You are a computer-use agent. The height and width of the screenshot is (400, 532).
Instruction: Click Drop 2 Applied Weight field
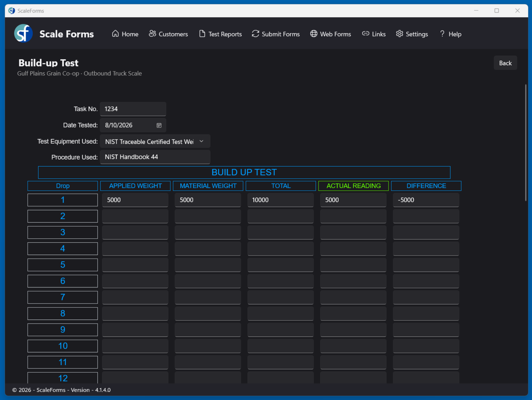tap(135, 216)
